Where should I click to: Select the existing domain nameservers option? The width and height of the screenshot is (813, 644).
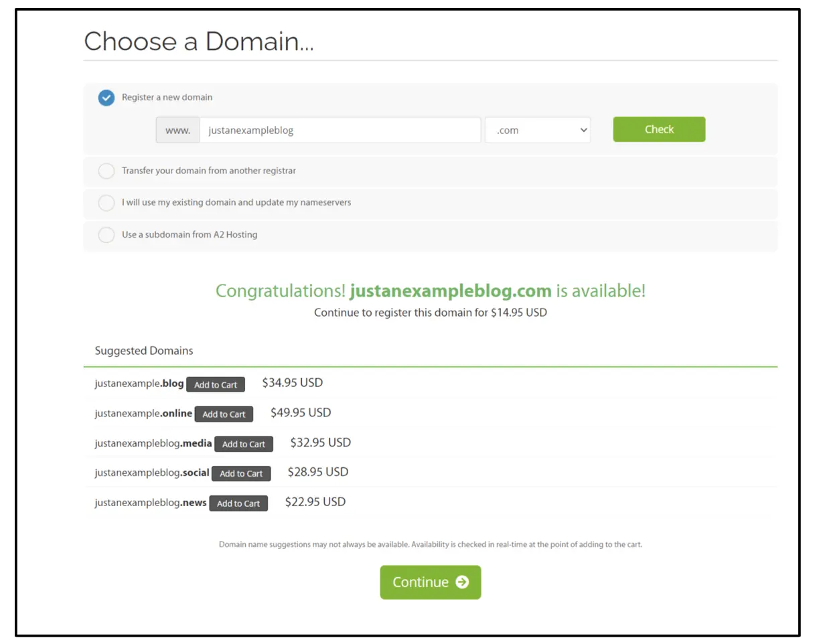[106, 203]
